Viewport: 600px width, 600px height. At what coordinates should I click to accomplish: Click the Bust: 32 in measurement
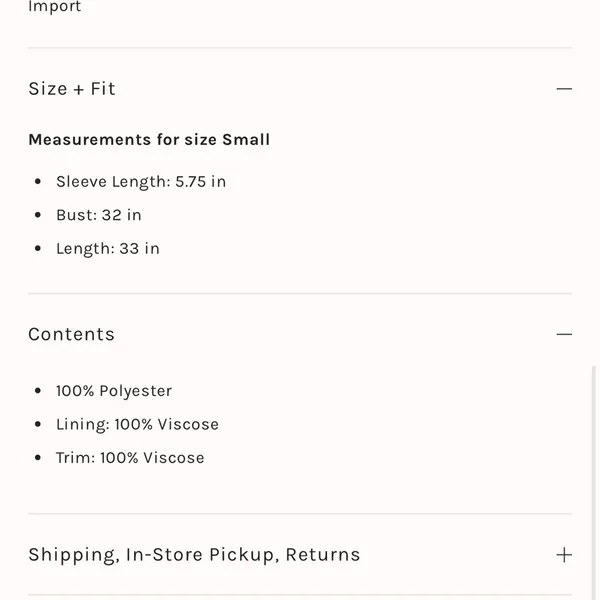click(99, 215)
